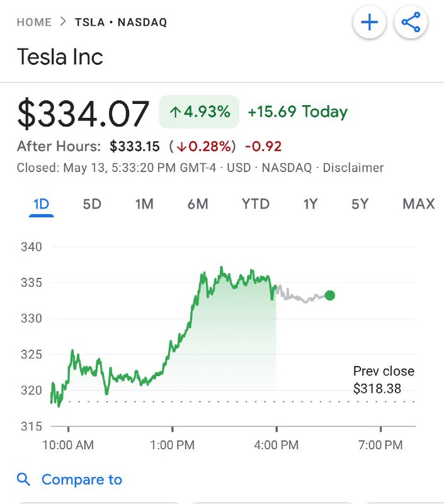Screen dimensions: 444x504
Task: Open the share icon for this stock page
Action: click(410, 22)
